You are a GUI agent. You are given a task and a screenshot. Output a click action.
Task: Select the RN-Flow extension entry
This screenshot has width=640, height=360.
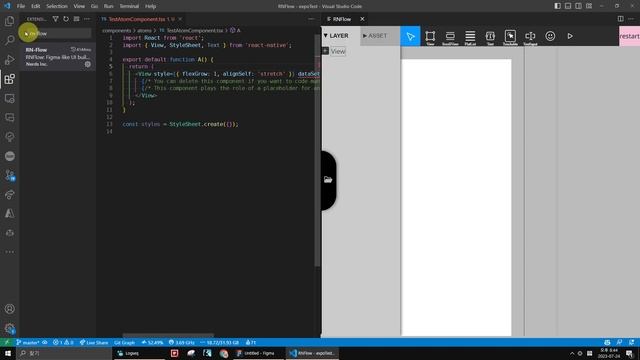(58, 57)
